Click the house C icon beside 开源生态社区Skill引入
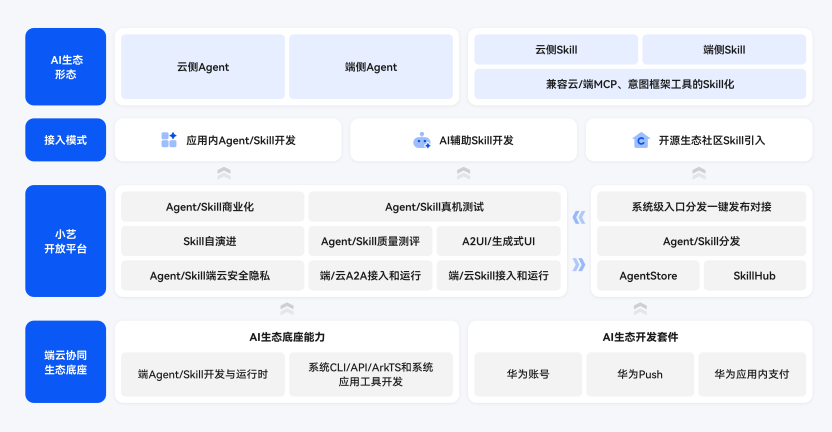The image size is (832, 432). [x=641, y=140]
